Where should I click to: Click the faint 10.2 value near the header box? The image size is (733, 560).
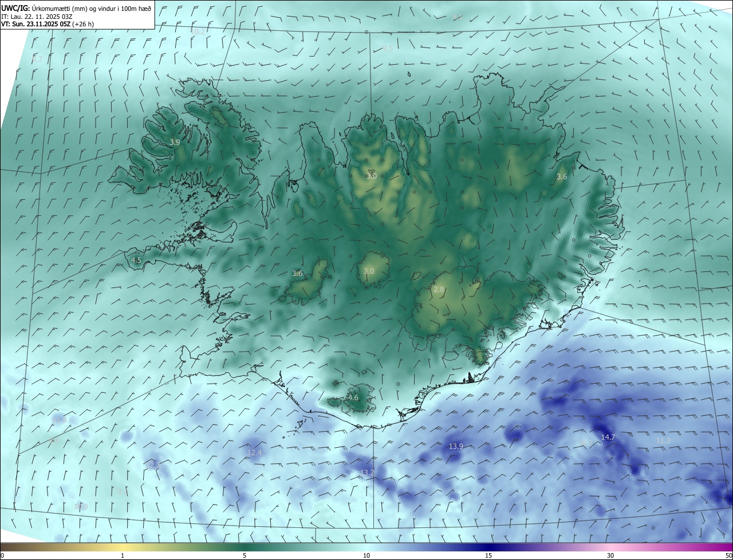click(x=198, y=31)
